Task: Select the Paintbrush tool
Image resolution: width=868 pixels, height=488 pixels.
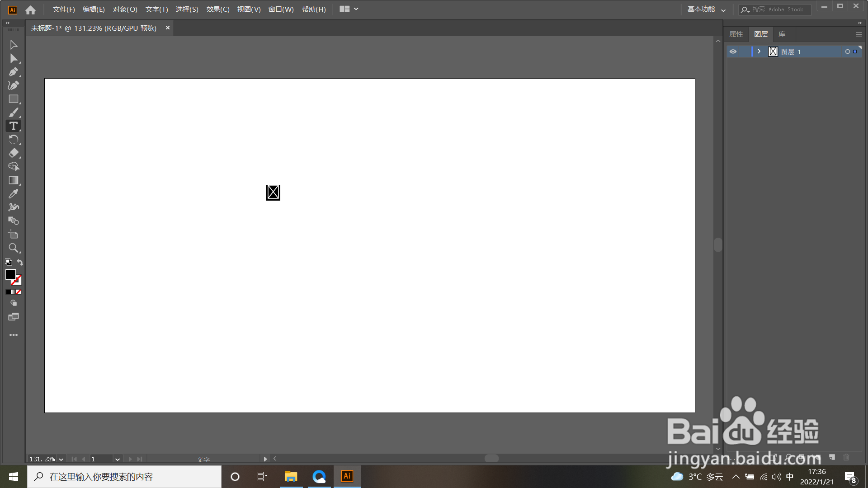Action: (13, 113)
